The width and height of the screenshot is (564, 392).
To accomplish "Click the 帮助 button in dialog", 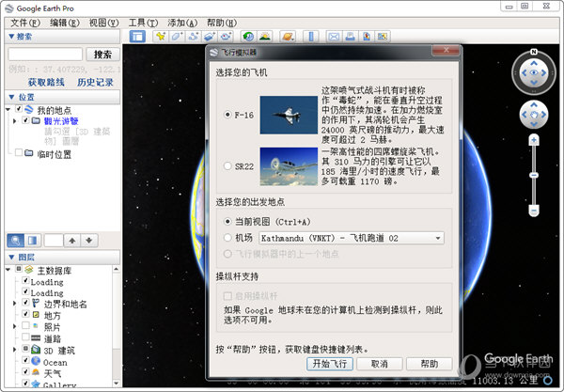I will [430, 364].
